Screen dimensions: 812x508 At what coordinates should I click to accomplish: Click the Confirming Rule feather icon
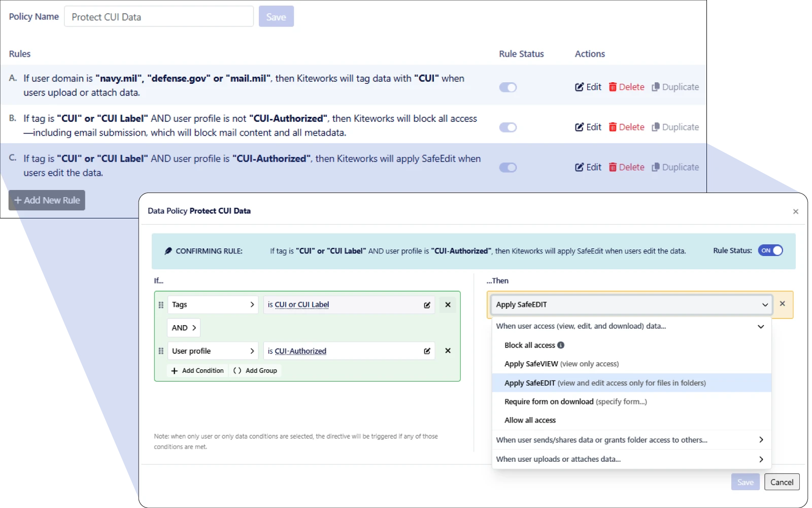pyautogui.click(x=168, y=251)
